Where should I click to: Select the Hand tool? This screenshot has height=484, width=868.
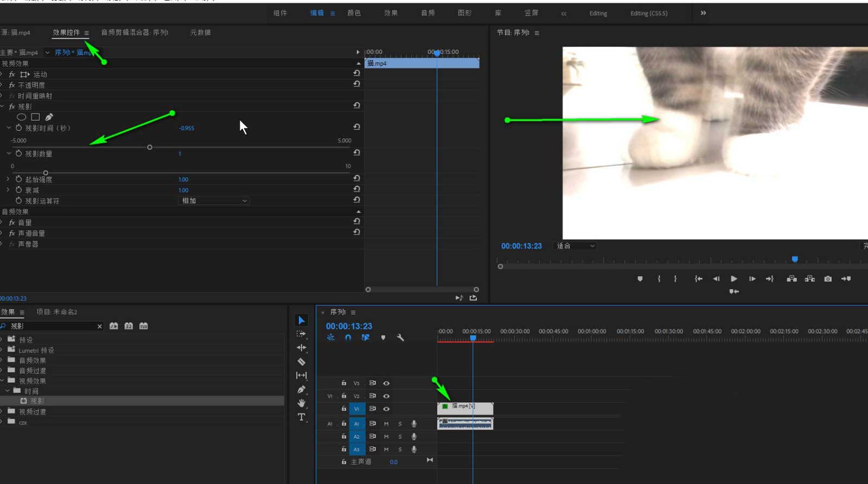302,403
